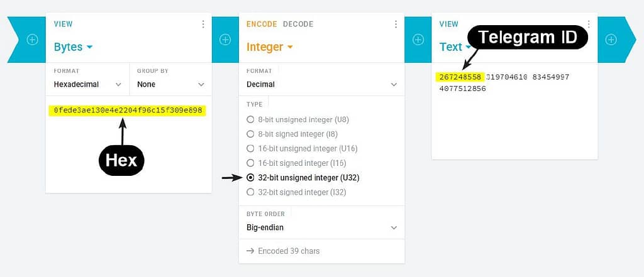Add a brick between Integer and Text
Screen dimensions: 644x277
(x=418, y=40)
